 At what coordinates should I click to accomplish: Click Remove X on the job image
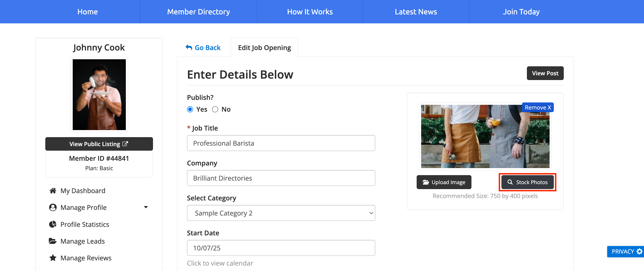tap(538, 107)
